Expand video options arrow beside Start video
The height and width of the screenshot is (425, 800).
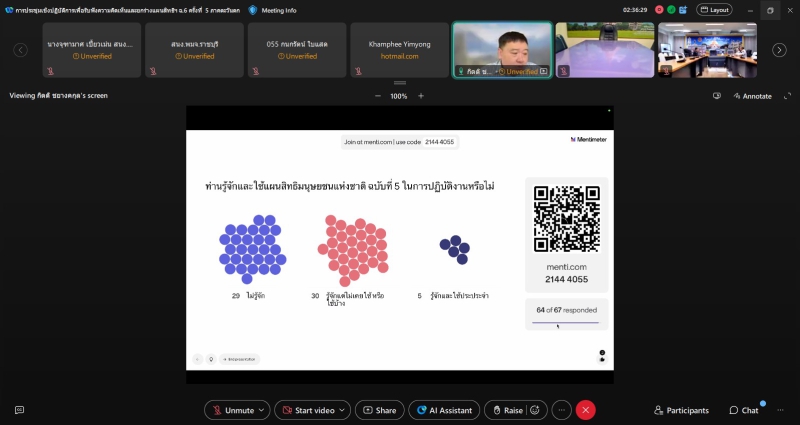click(343, 410)
